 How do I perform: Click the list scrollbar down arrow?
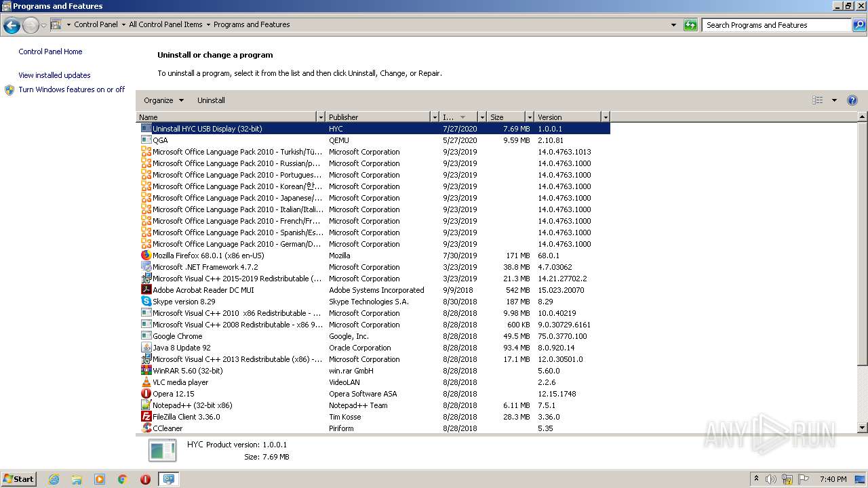tap(863, 428)
